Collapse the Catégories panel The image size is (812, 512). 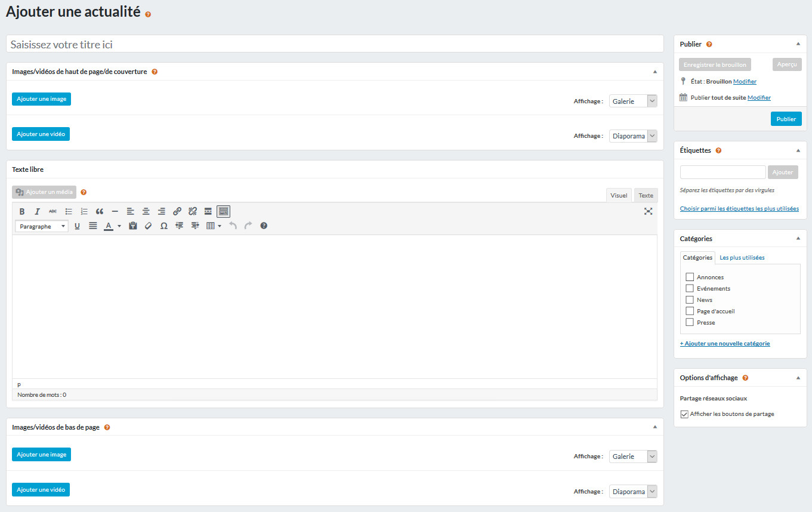(798, 239)
